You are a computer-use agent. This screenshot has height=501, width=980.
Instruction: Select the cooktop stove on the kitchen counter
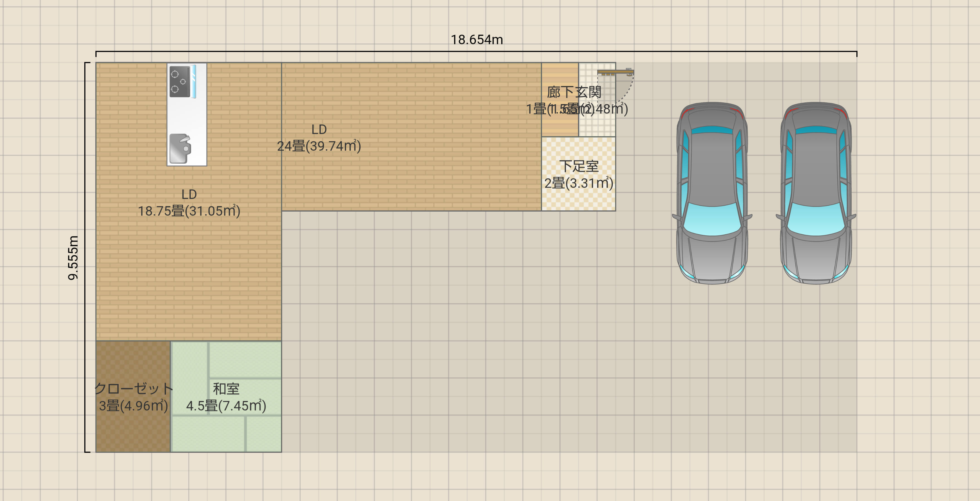click(180, 81)
